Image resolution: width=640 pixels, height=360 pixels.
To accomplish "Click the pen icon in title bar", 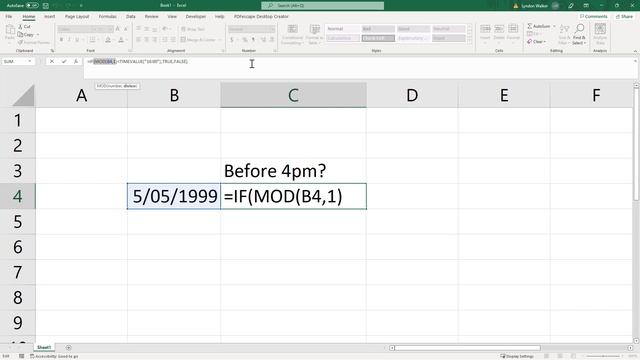I will tap(571, 6).
